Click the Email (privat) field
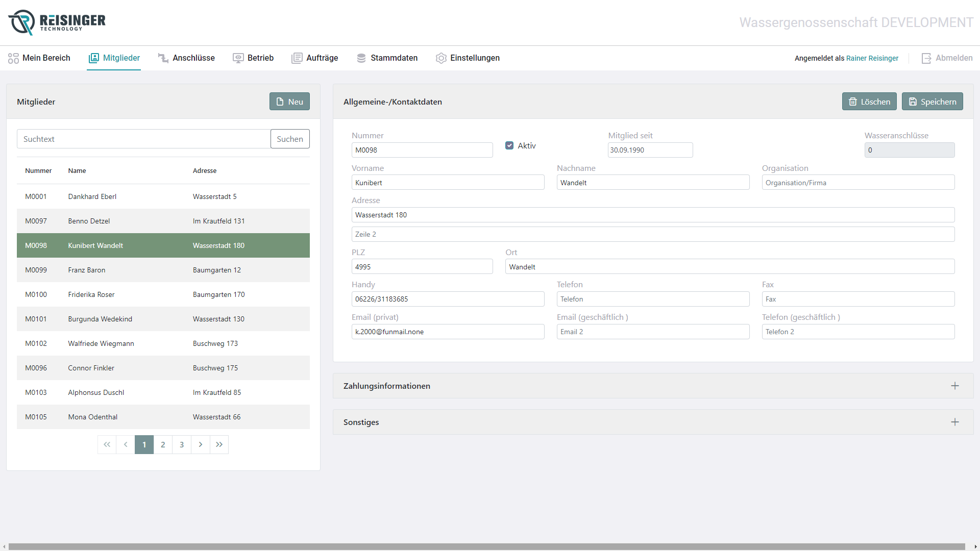The image size is (980, 551). pyautogui.click(x=448, y=332)
